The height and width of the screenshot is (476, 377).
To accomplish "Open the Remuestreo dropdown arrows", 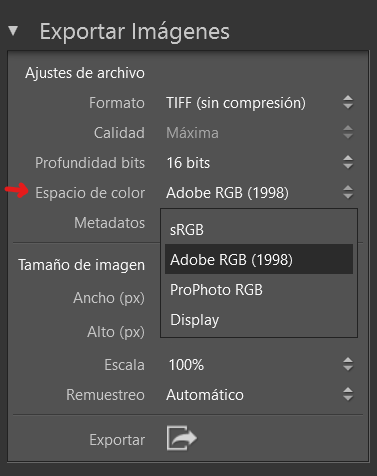I will point(348,394).
